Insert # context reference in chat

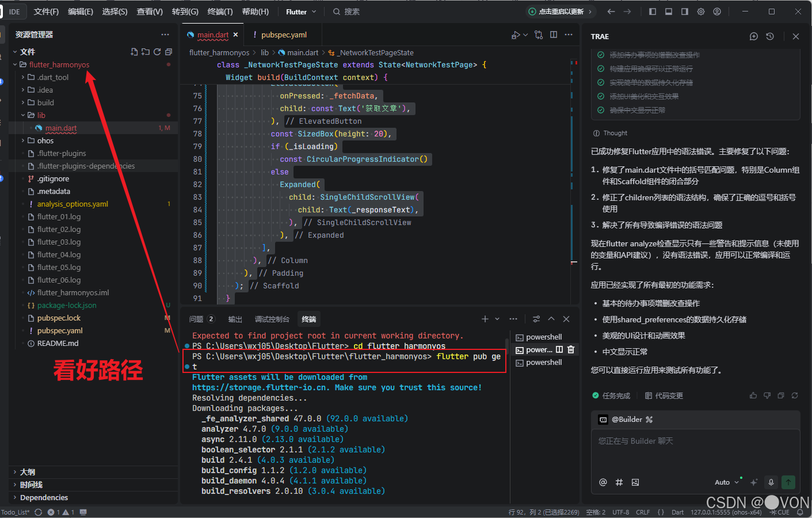pos(619,482)
